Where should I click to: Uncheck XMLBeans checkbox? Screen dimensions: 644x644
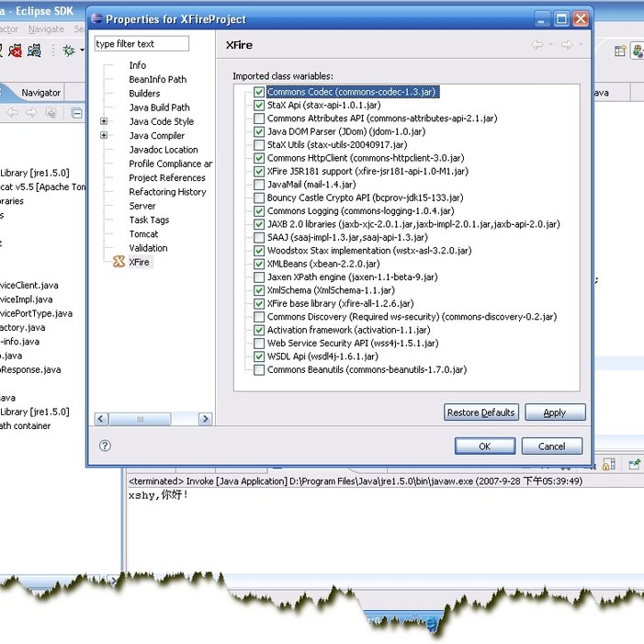[x=259, y=264]
